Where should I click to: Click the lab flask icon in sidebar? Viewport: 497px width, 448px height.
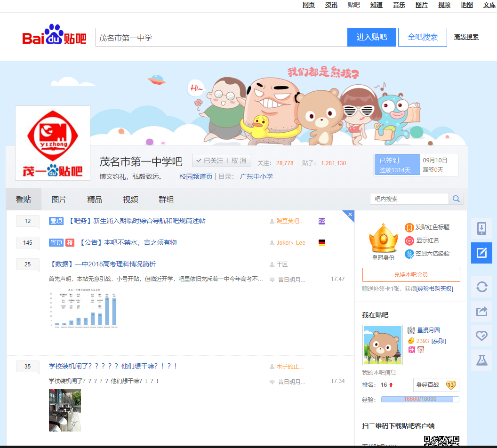pyautogui.click(x=481, y=360)
